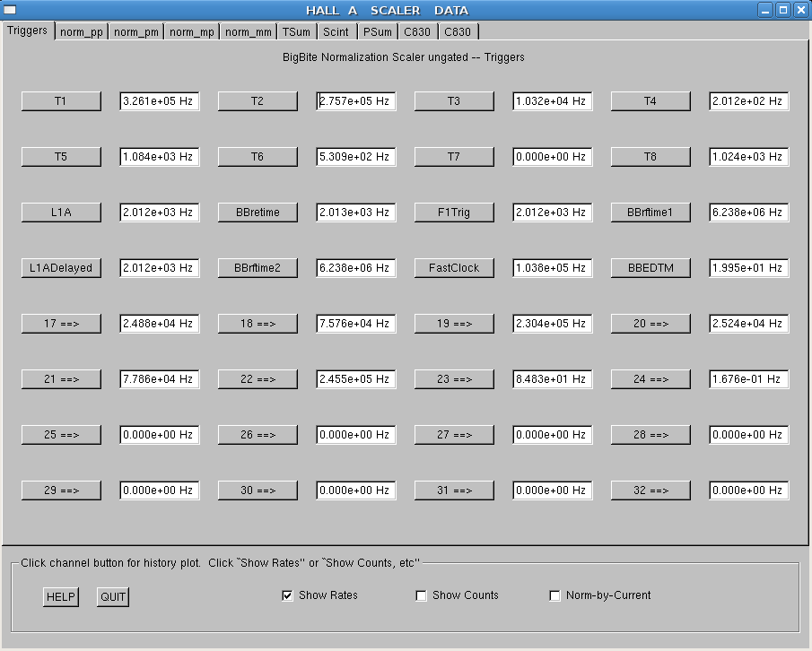Show the Scint tab
This screenshot has height=651, width=812.
coord(336,32)
